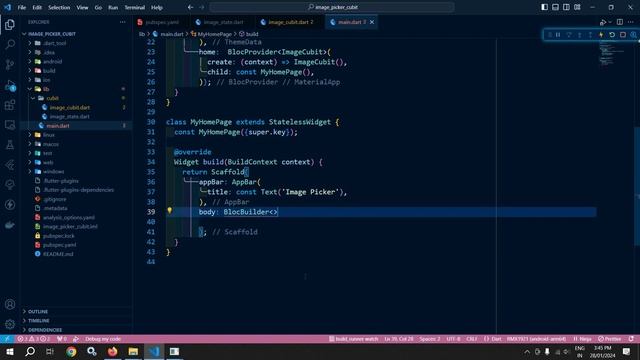Switch to the pubspec.yaml tab
Viewport: 640px width, 360px height.
tap(162, 22)
